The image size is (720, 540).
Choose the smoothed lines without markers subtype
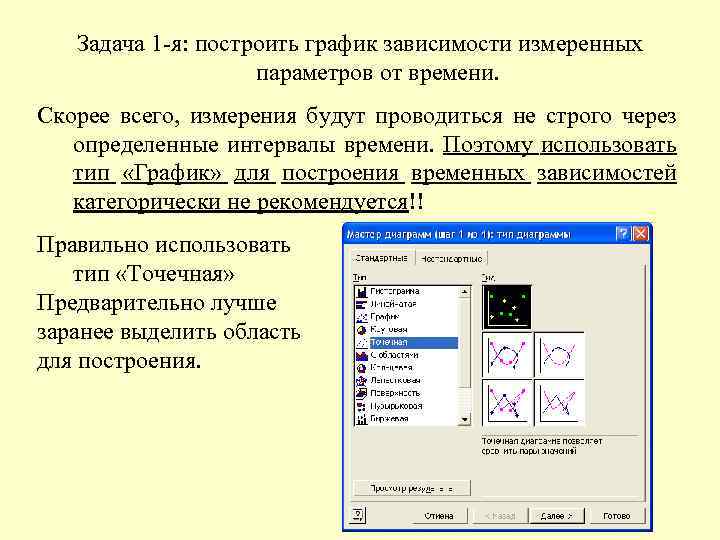[559, 355]
